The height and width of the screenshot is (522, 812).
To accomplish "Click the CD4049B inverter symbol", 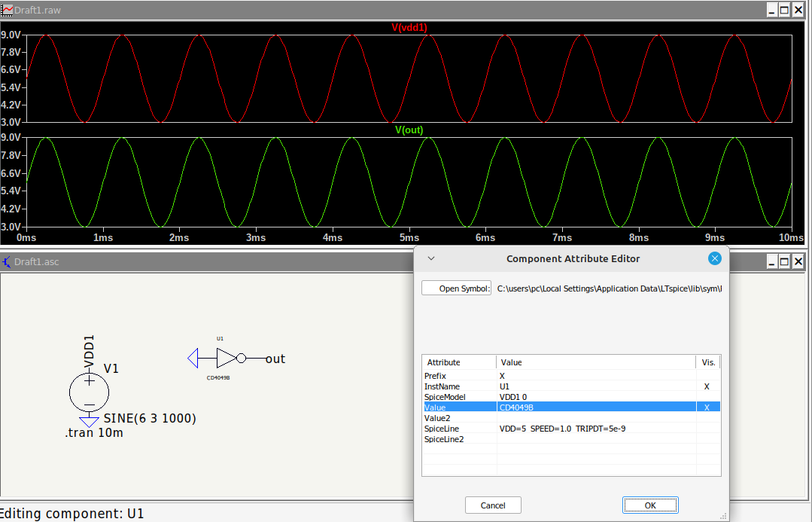I will tap(228, 358).
